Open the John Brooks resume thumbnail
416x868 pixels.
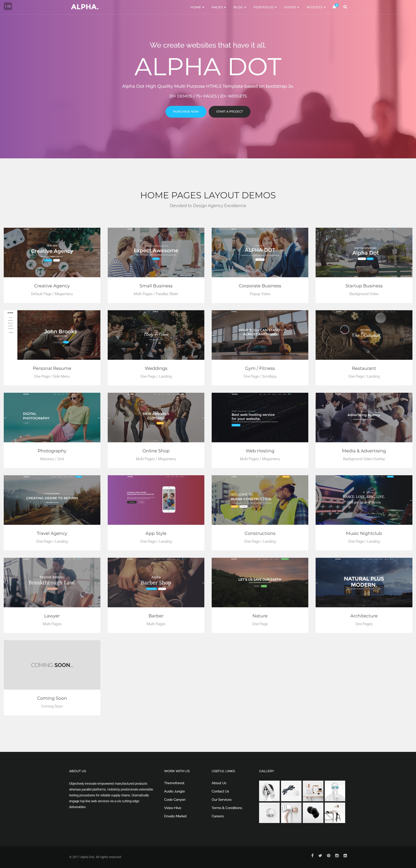(x=52, y=335)
